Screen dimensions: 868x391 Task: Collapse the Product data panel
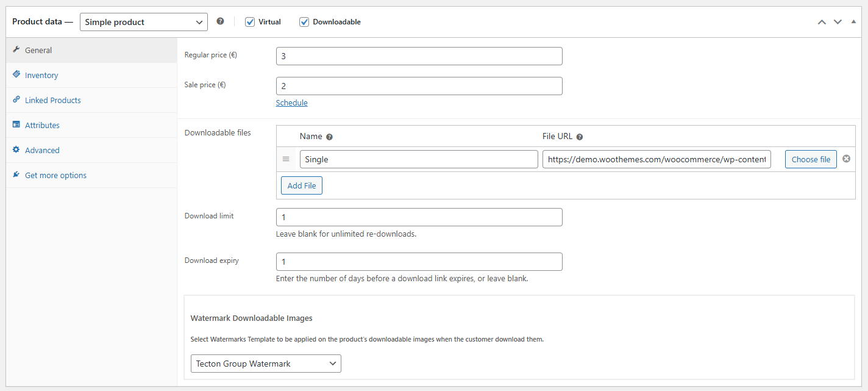click(x=853, y=22)
